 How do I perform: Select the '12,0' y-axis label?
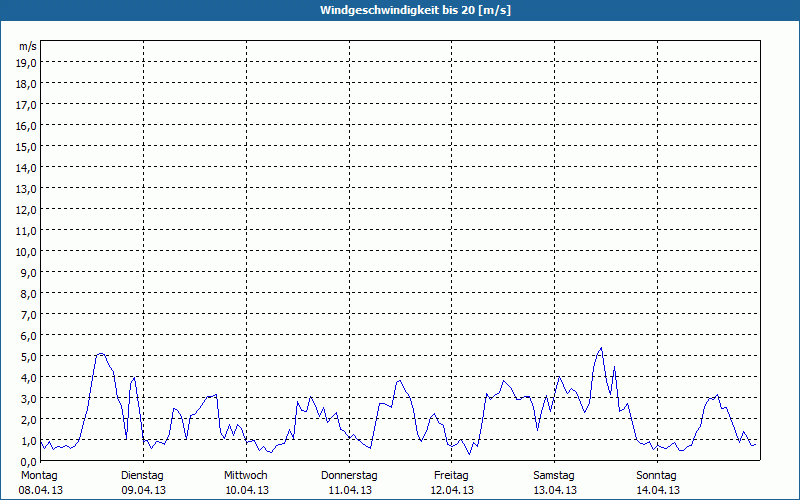pos(26,210)
